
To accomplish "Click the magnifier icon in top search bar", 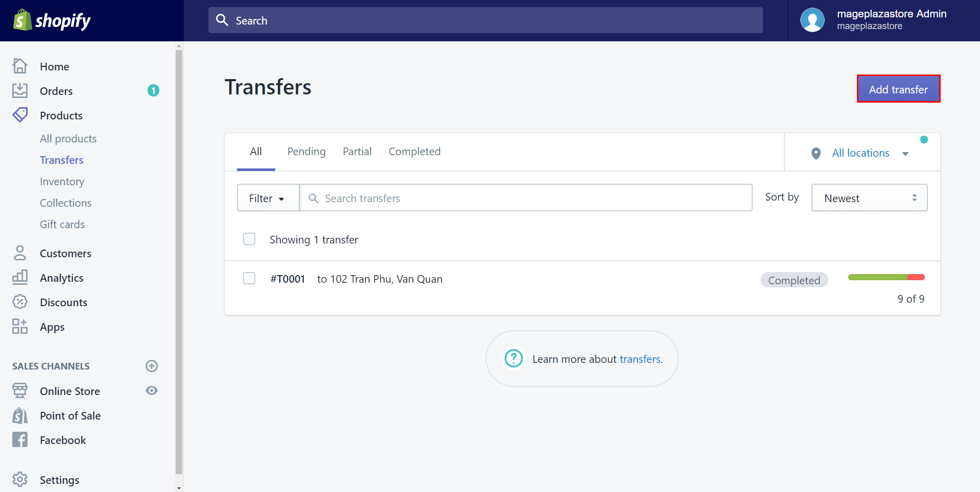I will [x=222, y=20].
